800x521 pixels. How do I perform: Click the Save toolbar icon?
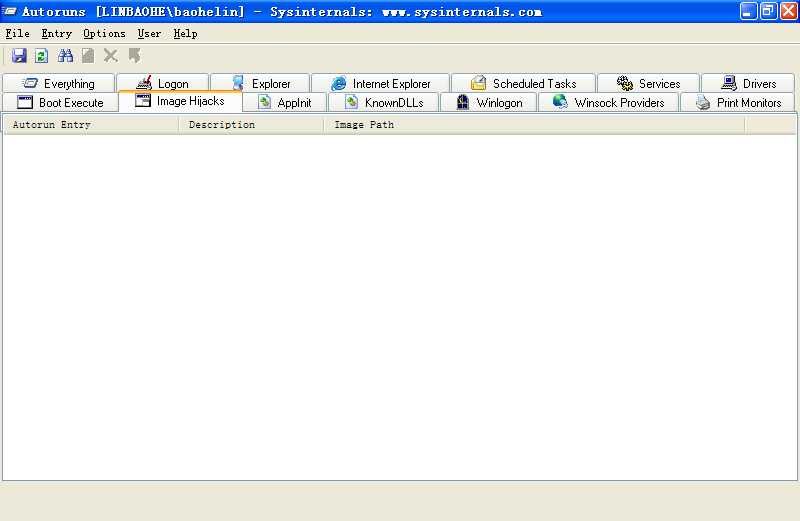19,56
